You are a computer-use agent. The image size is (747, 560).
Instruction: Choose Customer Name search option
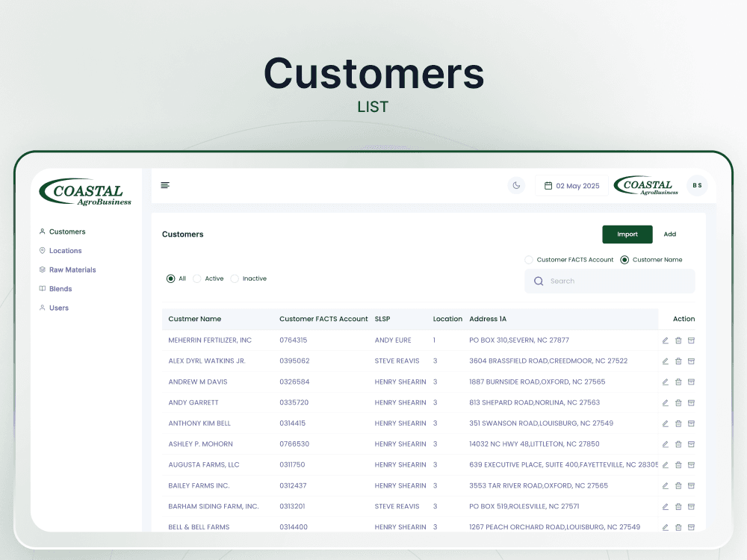[x=624, y=260]
